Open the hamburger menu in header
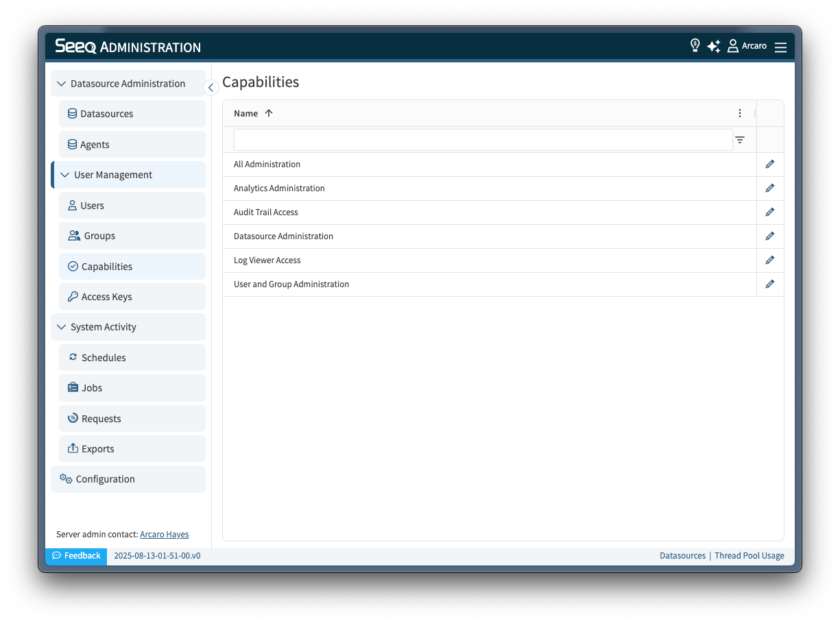The image size is (840, 623). click(x=780, y=47)
